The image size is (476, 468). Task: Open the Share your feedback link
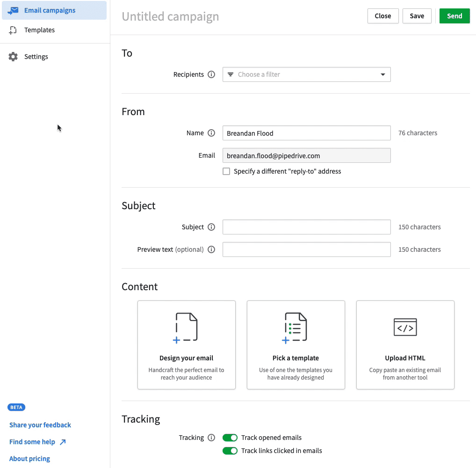click(x=40, y=424)
